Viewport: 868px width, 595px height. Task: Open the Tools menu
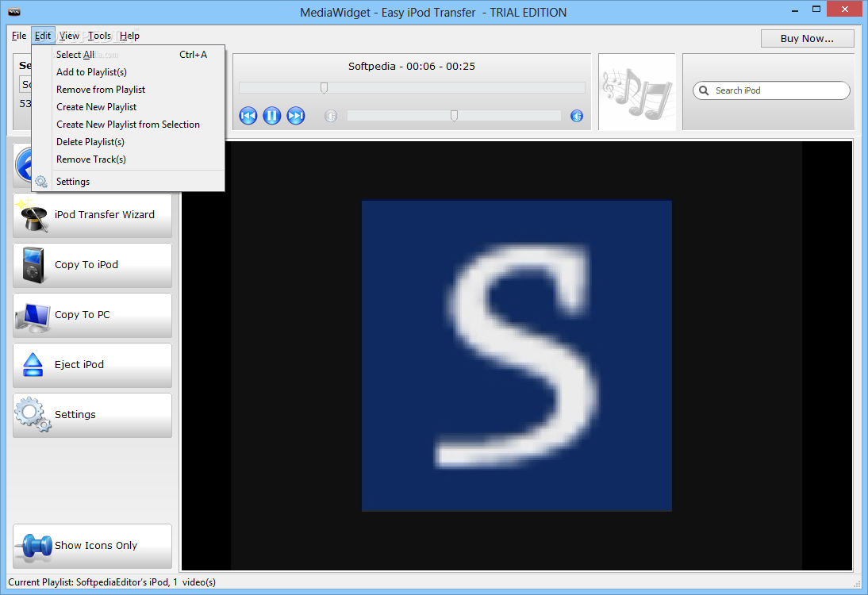tap(99, 36)
